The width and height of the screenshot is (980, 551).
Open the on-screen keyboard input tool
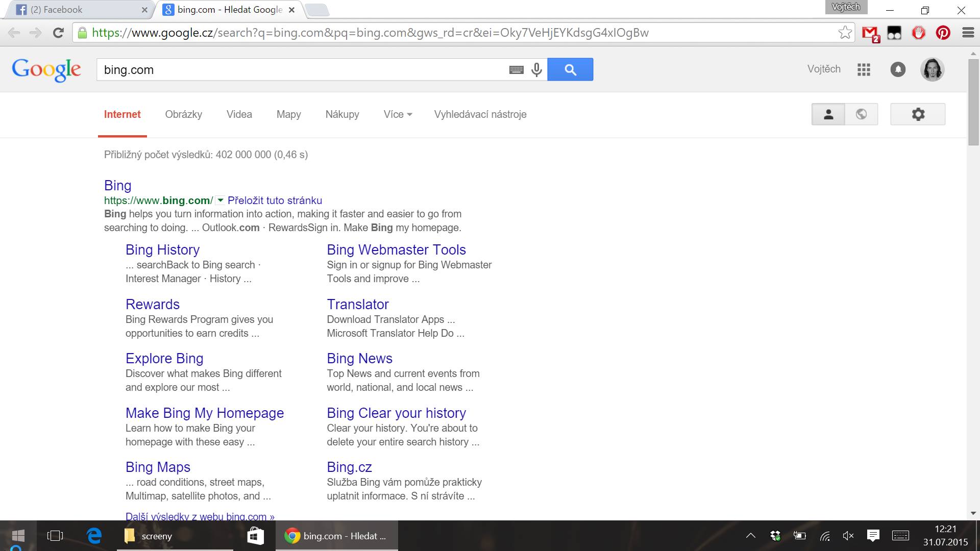click(516, 70)
